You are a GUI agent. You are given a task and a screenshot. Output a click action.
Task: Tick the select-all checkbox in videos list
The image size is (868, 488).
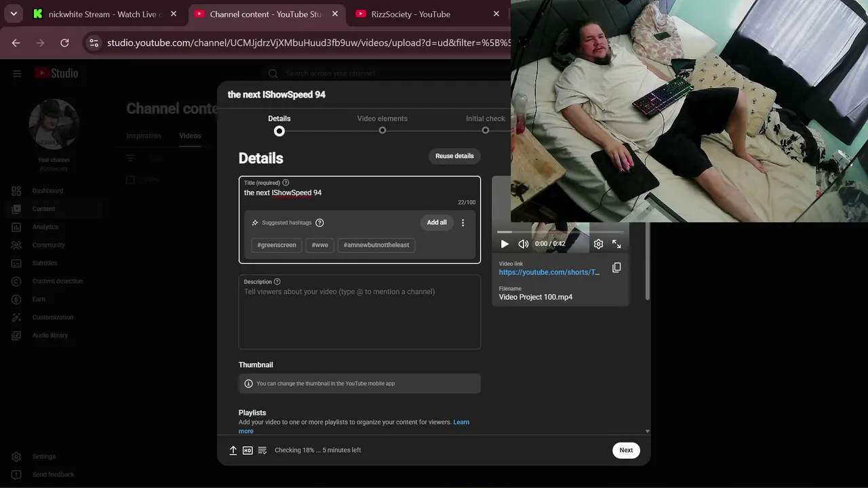[131, 180]
